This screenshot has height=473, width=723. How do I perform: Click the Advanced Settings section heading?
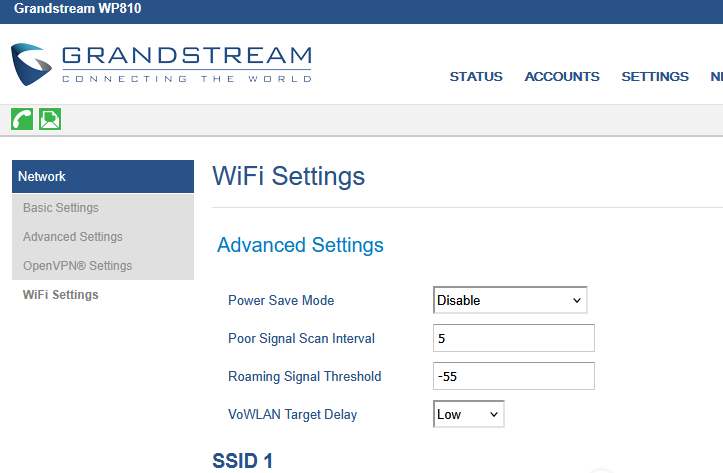[300, 245]
